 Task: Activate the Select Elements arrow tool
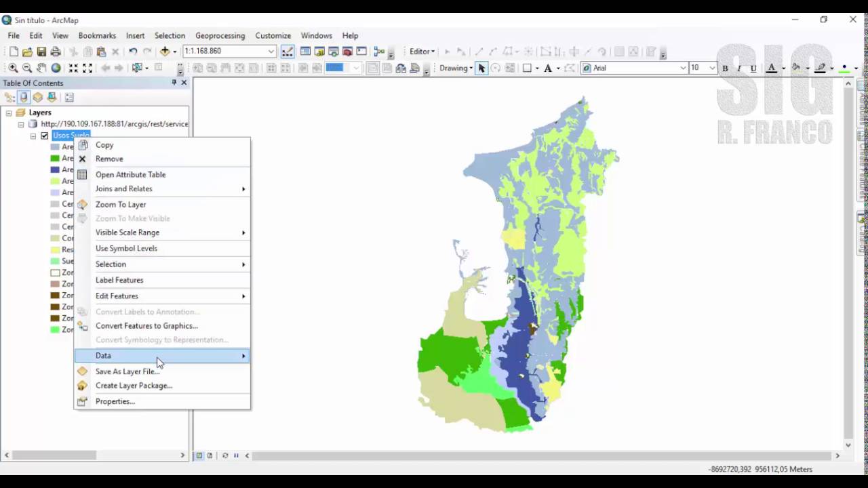[x=481, y=68]
